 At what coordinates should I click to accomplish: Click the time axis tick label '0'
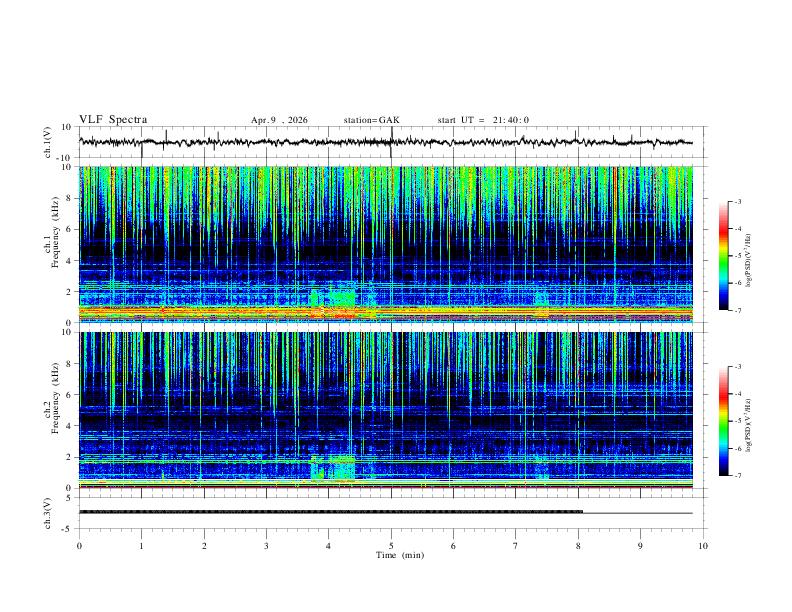(x=79, y=546)
